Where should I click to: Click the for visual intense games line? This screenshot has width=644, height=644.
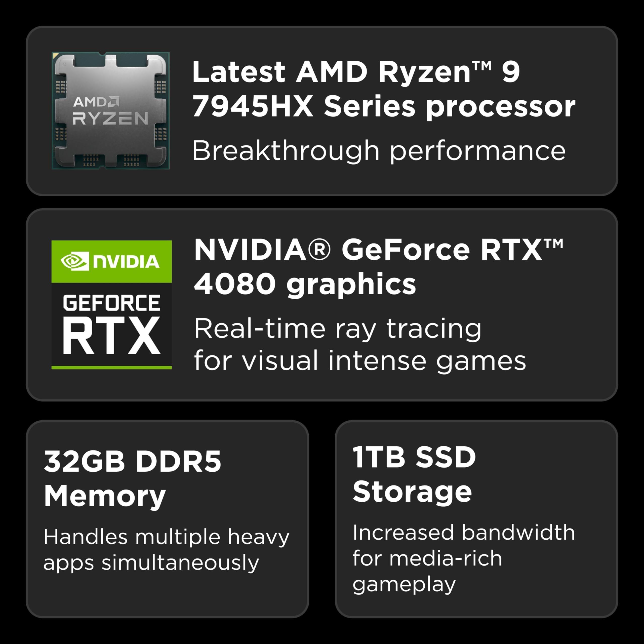pos(360,361)
